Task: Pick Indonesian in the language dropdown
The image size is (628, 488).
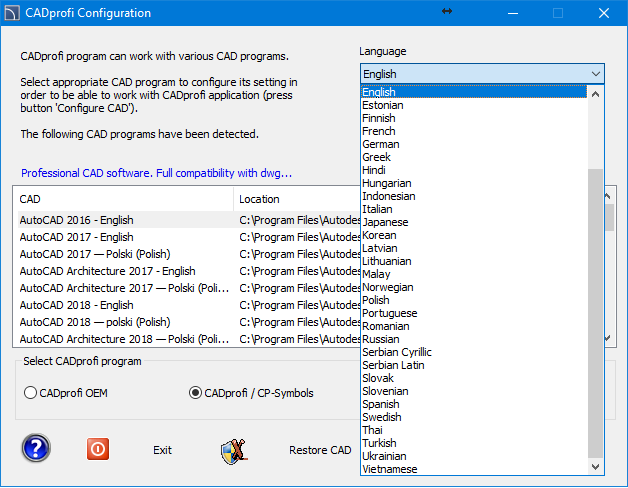Action: [x=474, y=196]
